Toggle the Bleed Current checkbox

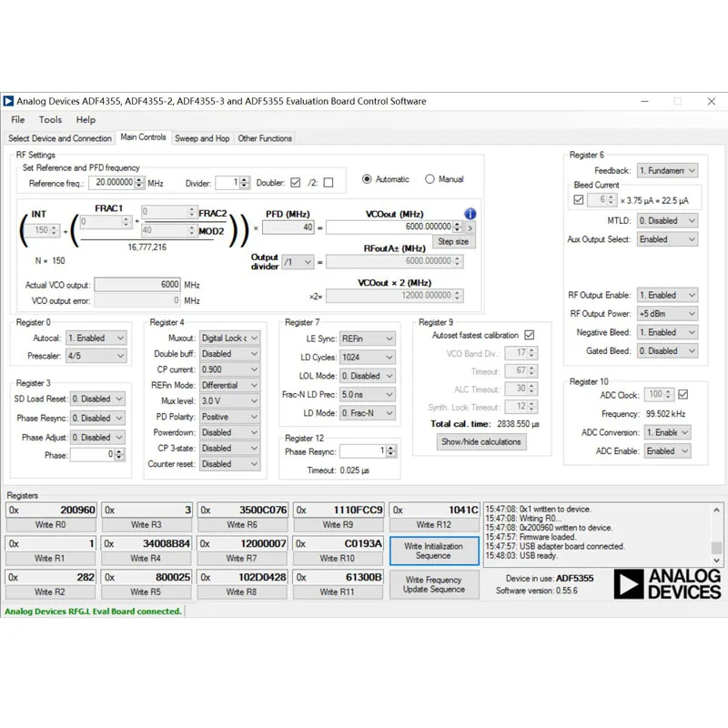(578, 199)
